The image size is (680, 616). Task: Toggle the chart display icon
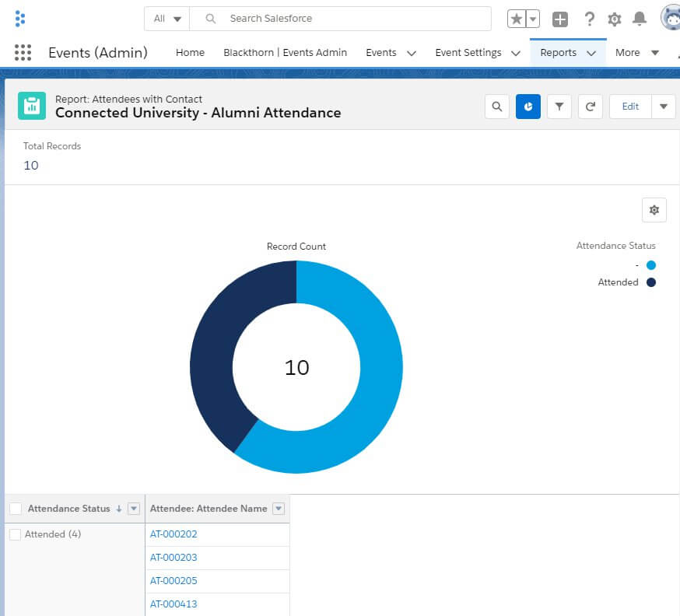point(528,107)
